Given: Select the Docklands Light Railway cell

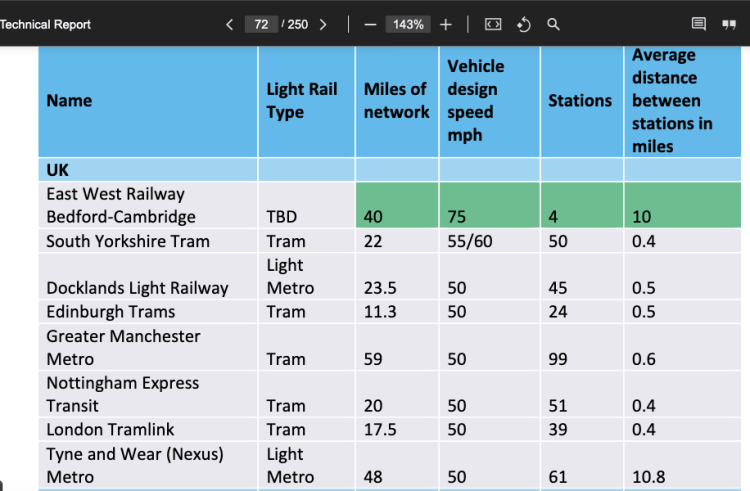Looking at the screenshot, I should pyautogui.click(x=137, y=288).
